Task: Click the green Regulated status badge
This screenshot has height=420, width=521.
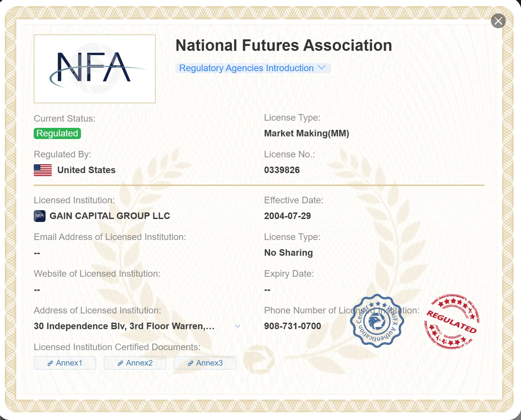Action: click(x=57, y=133)
